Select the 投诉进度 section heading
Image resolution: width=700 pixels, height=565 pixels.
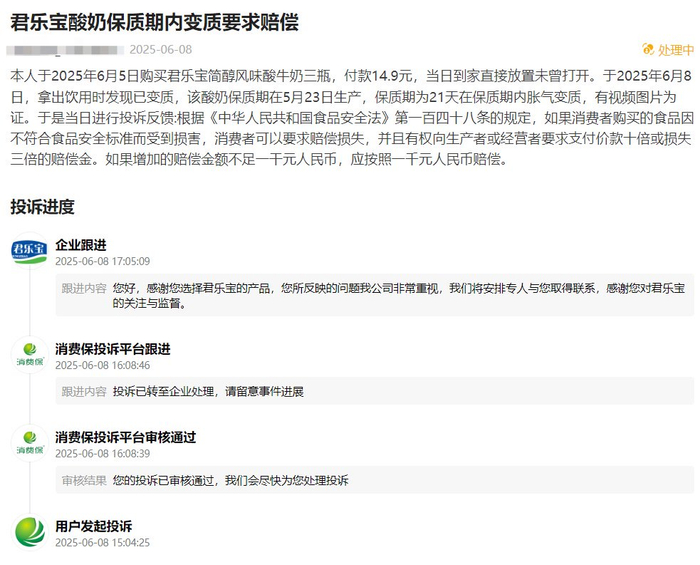coord(42,207)
